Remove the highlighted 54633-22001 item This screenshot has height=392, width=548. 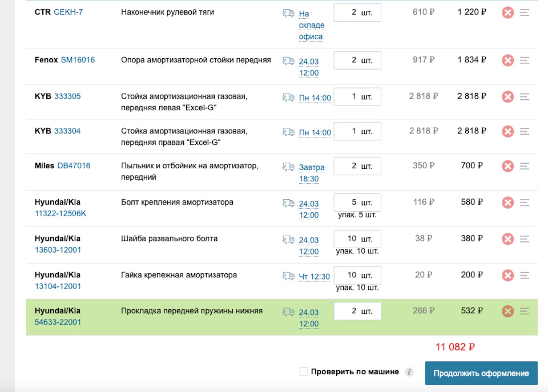click(507, 312)
